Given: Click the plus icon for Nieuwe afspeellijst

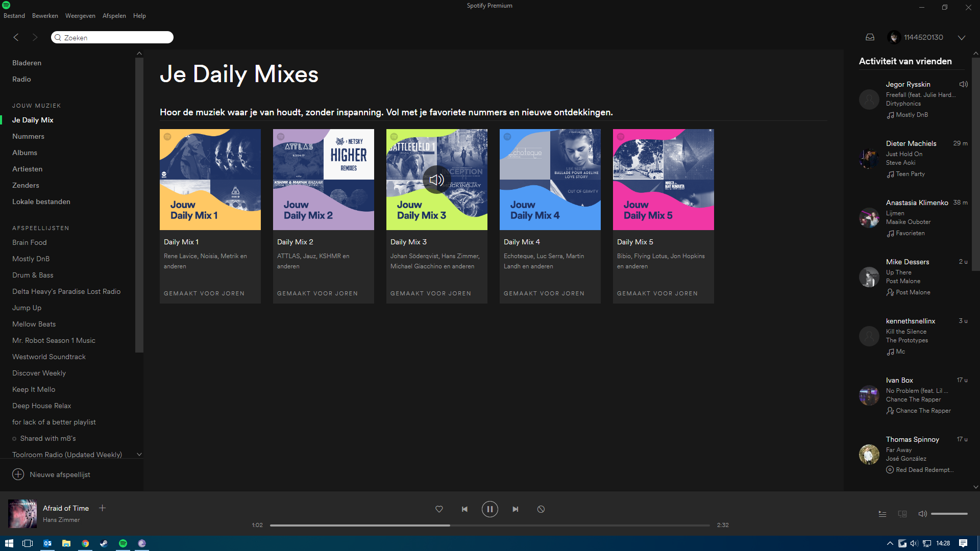Looking at the screenshot, I should [x=18, y=474].
